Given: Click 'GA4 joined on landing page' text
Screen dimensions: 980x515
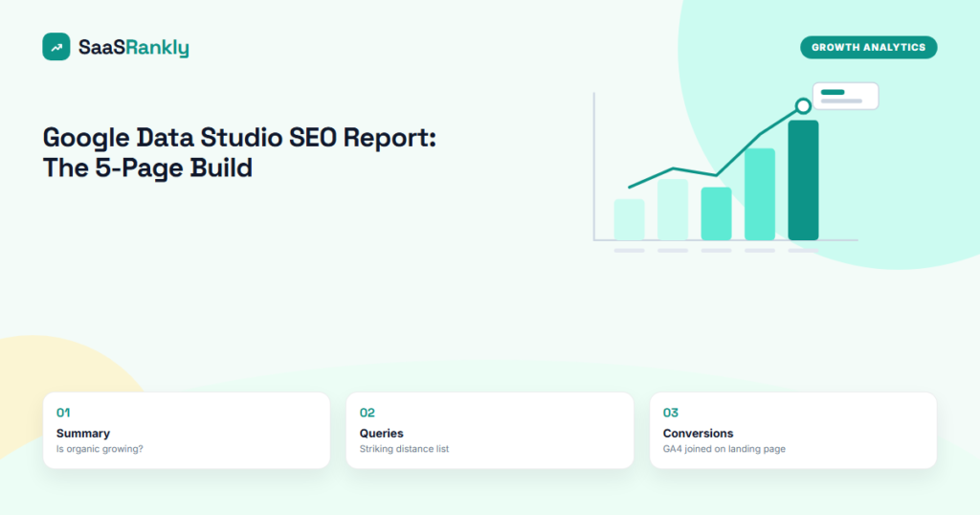Looking at the screenshot, I should [724, 449].
